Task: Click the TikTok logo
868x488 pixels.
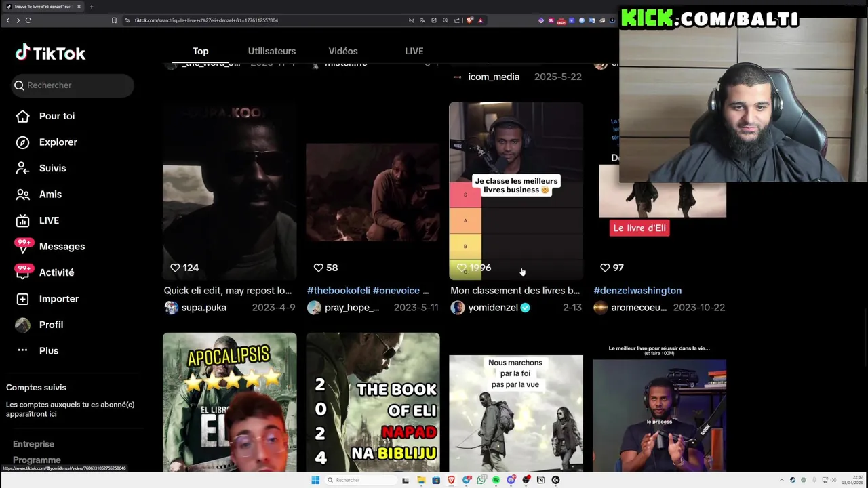Action: click(50, 53)
